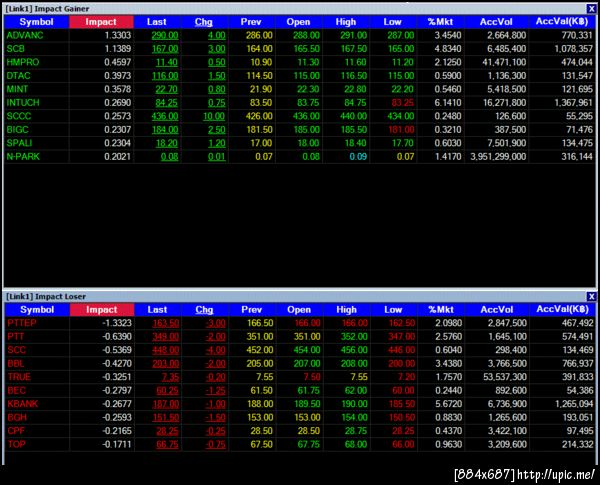Click %Mkt header in Loser table
Viewport: 600px width, 485px height.
tap(441, 310)
